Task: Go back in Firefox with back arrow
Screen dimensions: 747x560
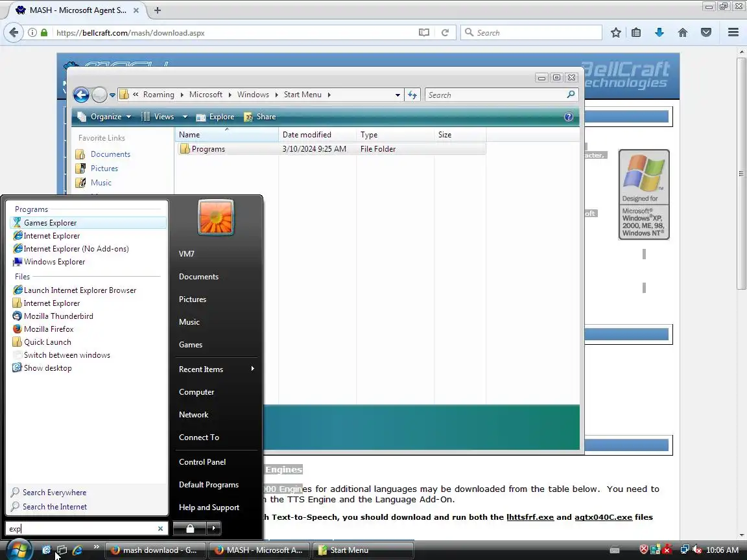Action: click(x=14, y=32)
